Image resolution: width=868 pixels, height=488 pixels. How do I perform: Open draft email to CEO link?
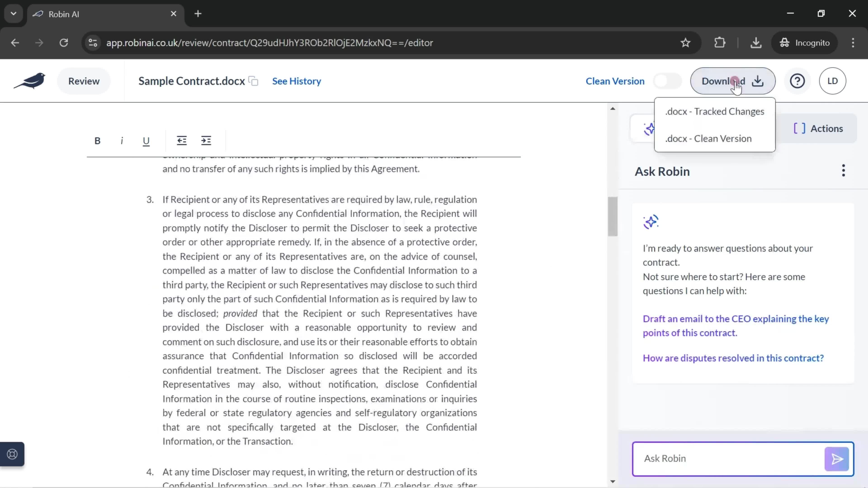click(736, 325)
